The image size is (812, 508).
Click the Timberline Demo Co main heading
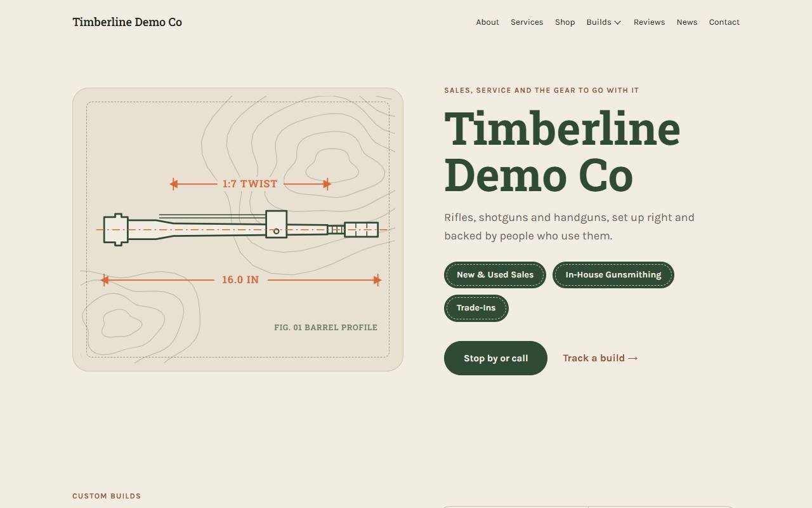tap(562, 152)
